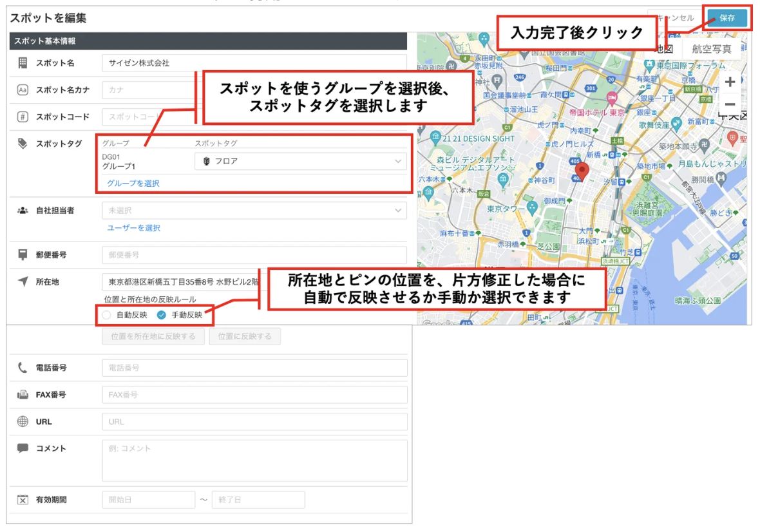Click the 開始日 date field
760x532 pixels.
tap(149, 500)
